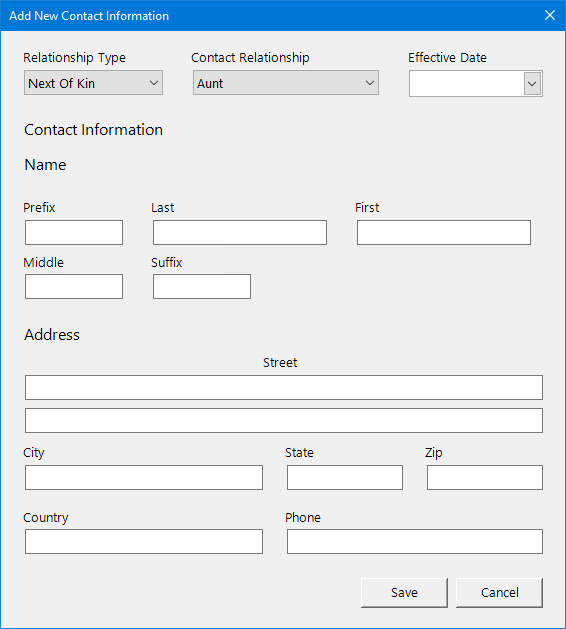Click the first Street address line
The image size is (566, 629).
284,388
